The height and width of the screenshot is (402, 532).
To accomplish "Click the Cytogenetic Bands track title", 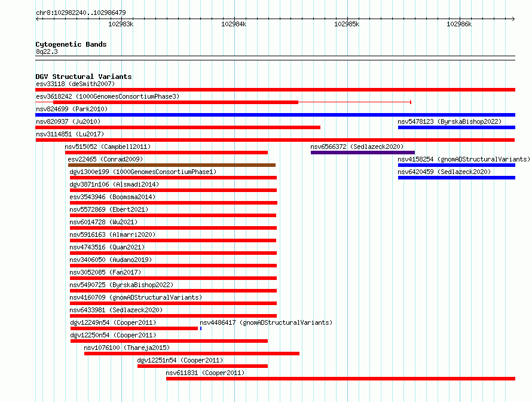I will click(71, 44).
